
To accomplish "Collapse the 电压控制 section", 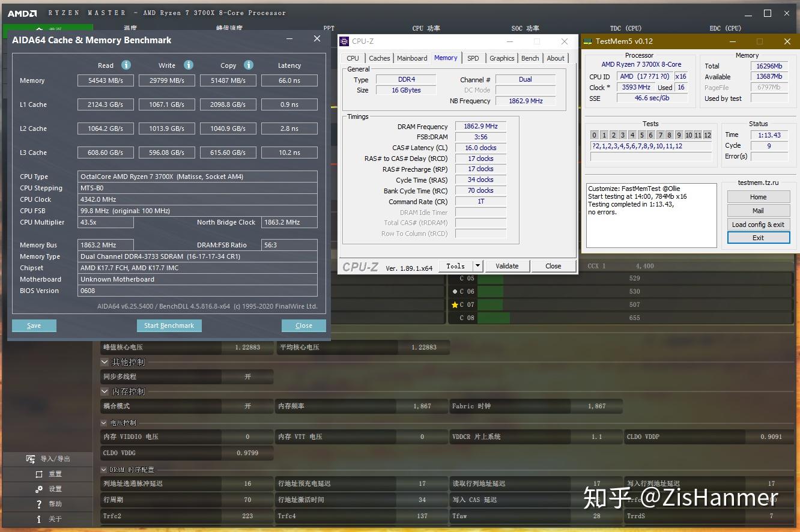I will coord(105,423).
